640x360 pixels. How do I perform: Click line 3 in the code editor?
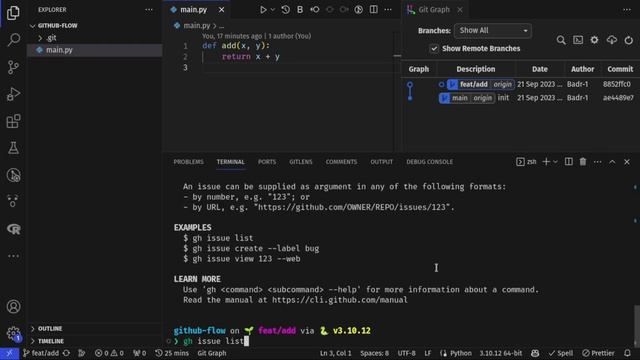click(300, 67)
